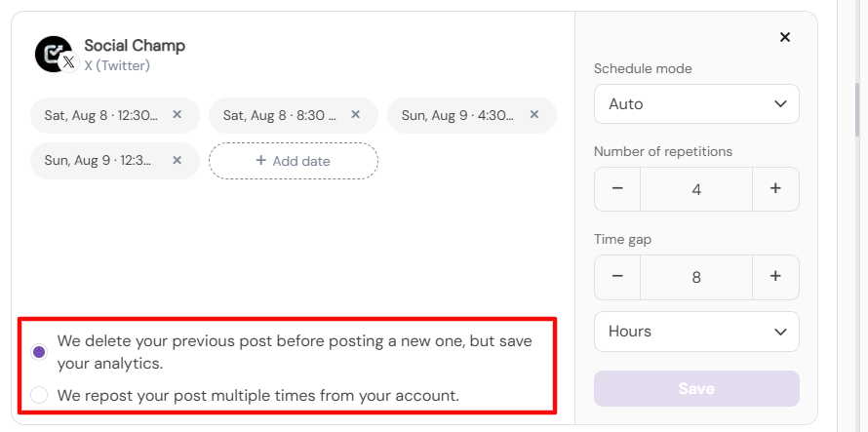This screenshot has height=432, width=868.
Task: Remove the Sat, Aug 8 8:30 date chip
Action: coord(356,115)
